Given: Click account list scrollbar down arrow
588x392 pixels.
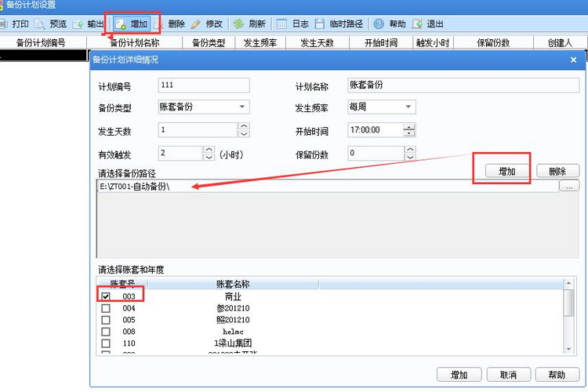Looking at the screenshot, I should (569, 349).
